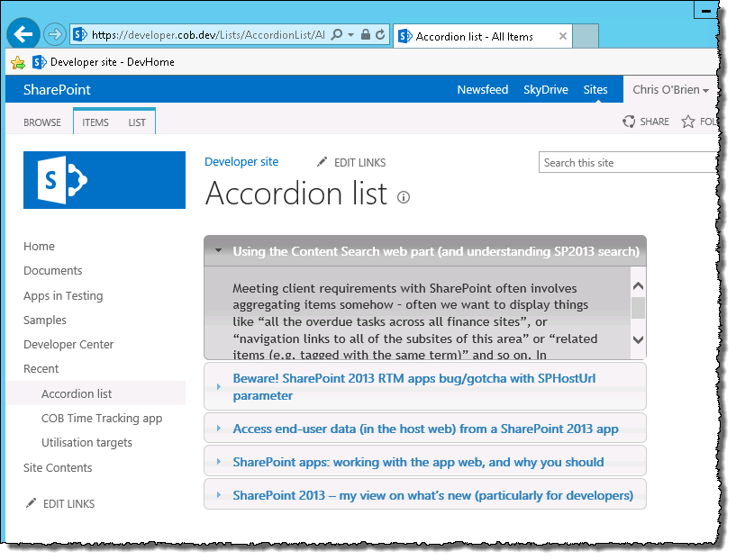736x560 pixels.
Task: Click the browser back arrow button
Action: (x=23, y=34)
